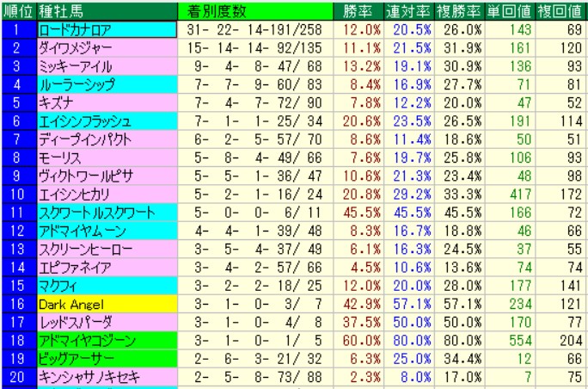588x389 pixels.
Task: Click the 単回値 column header
Action: point(510,11)
